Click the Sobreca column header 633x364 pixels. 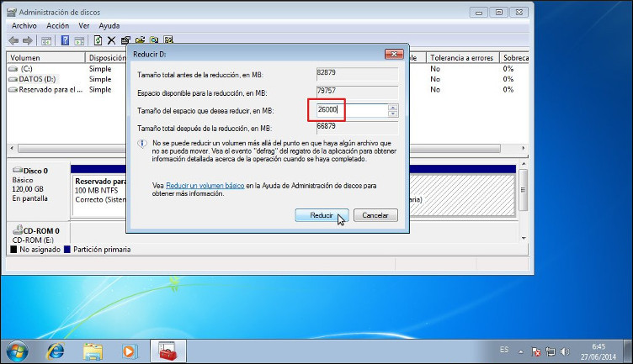514,58
